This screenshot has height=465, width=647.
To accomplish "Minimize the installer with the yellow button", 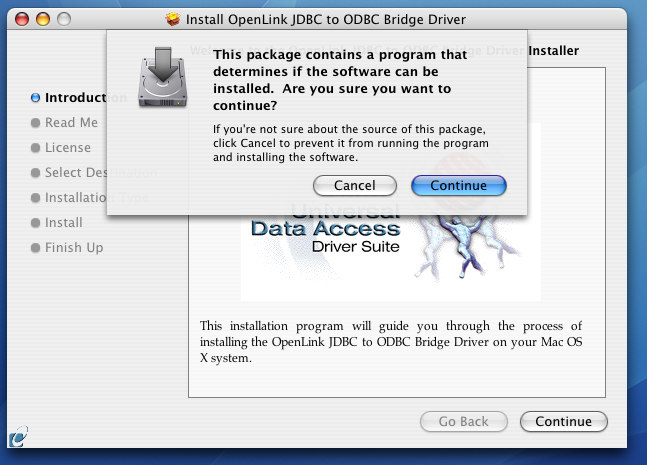I will pos(43,19).
